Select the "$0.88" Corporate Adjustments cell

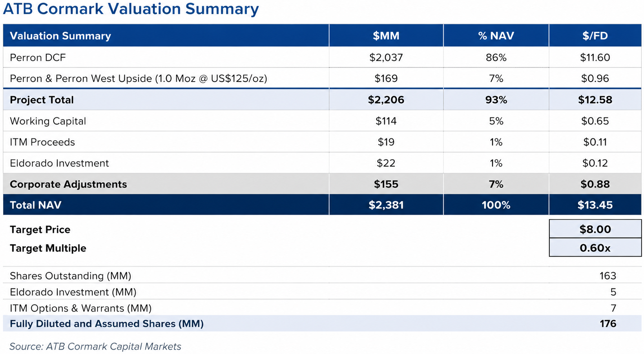(595, 184)
